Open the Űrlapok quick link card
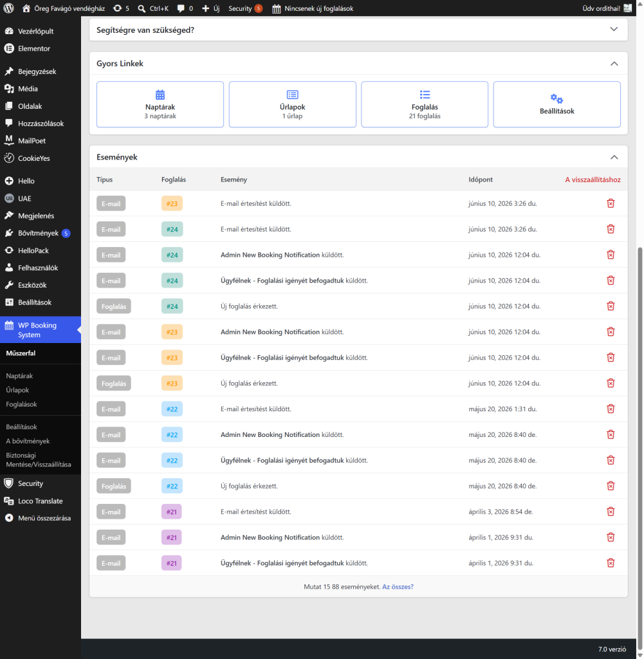Image resolution: width=644 pixels, height=659 pixels. point(292,104)
